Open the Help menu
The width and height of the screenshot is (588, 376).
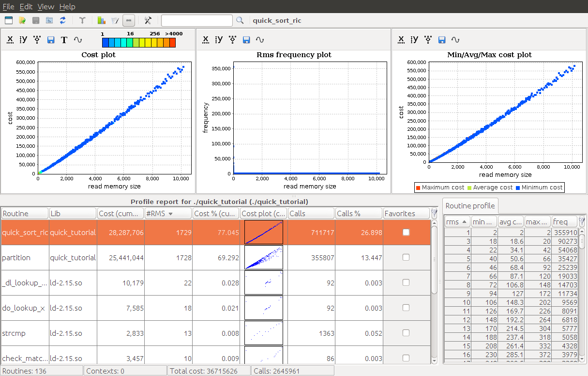tap(67, 6)
